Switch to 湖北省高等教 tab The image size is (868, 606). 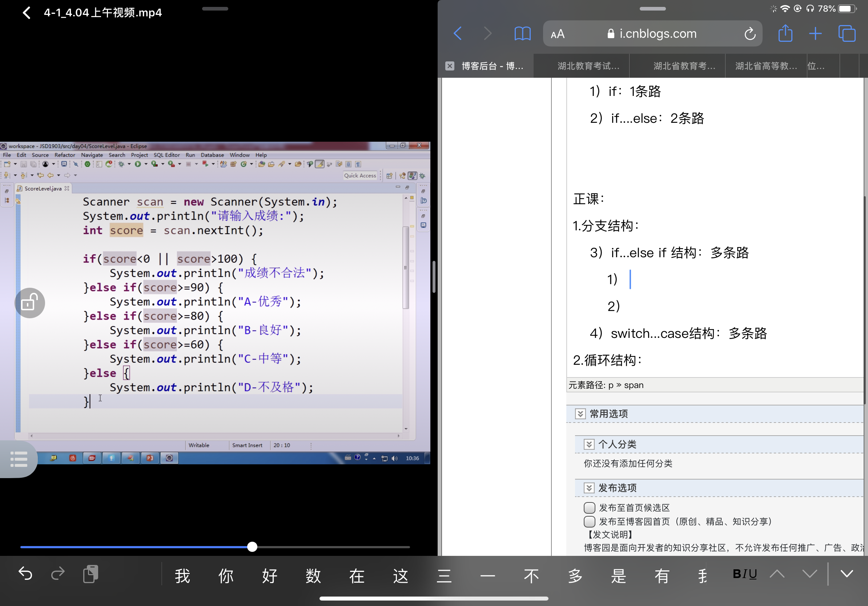tap(765, 66)
